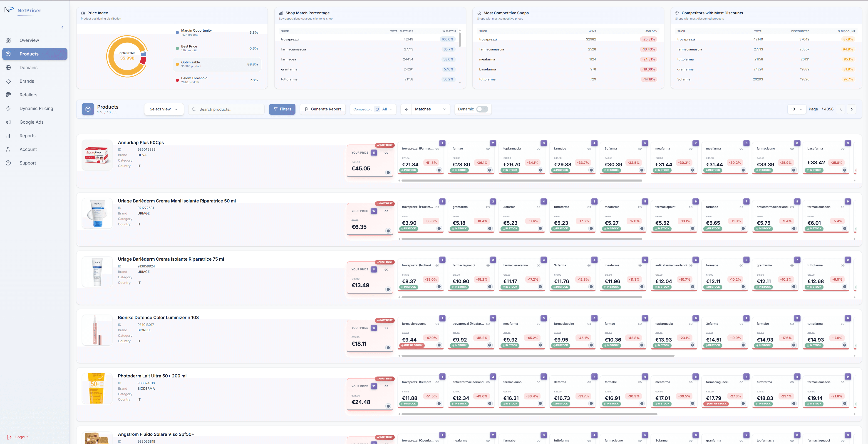Open Reports via the bar chart icon
This screenshot has height=444, width=868.
point(8,135)
